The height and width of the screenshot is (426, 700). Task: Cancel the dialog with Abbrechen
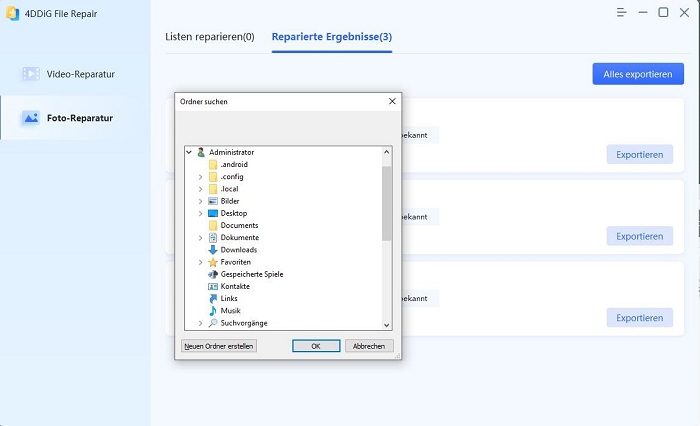tap(369, 346)
